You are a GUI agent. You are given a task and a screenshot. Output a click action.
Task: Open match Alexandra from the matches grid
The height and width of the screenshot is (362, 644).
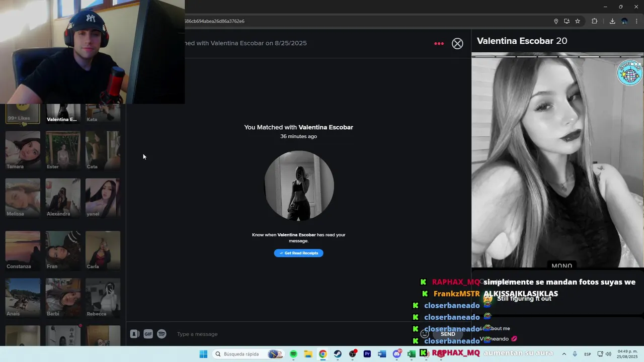[x=63, y=198]
